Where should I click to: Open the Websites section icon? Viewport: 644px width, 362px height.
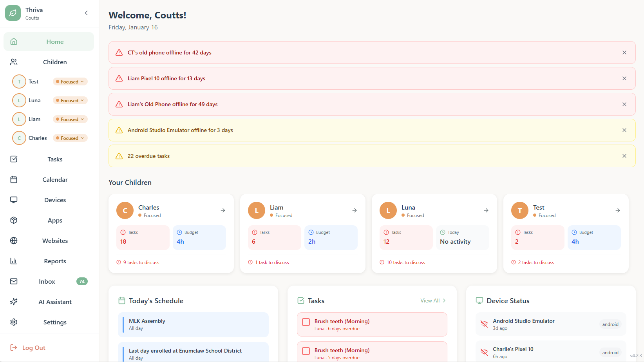tap(14, 241)
